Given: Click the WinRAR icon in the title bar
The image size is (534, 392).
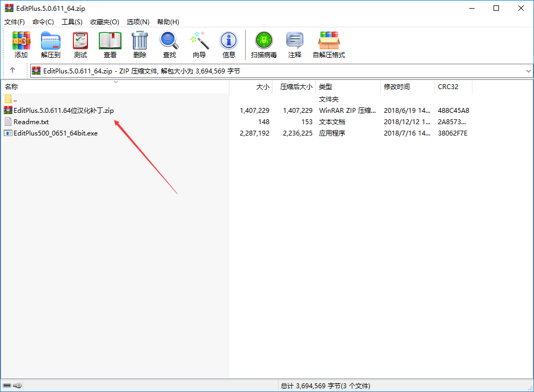Looking at the screenshot, I should (9, 8).
